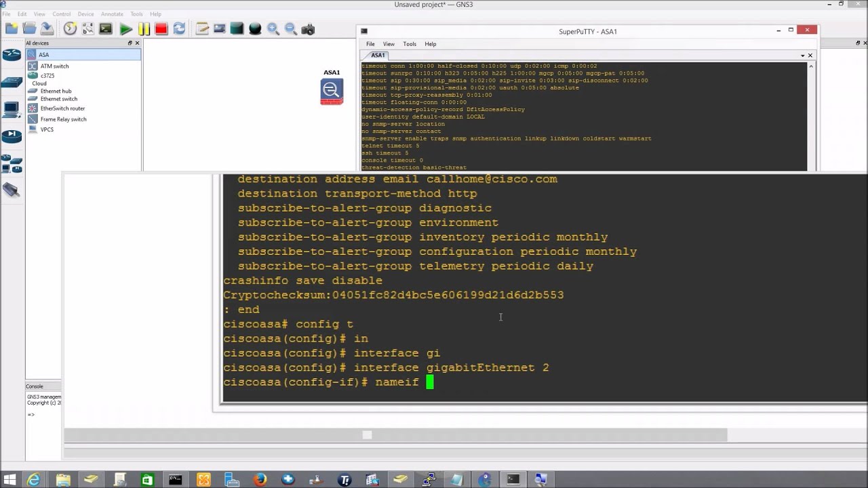
Task: Select the Draw a rectangle tool
Action: (237, 28)
